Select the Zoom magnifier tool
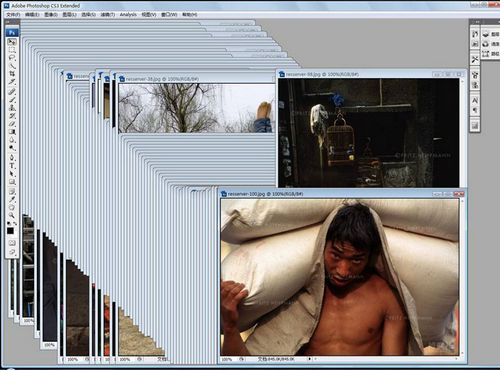 point(12,215)
